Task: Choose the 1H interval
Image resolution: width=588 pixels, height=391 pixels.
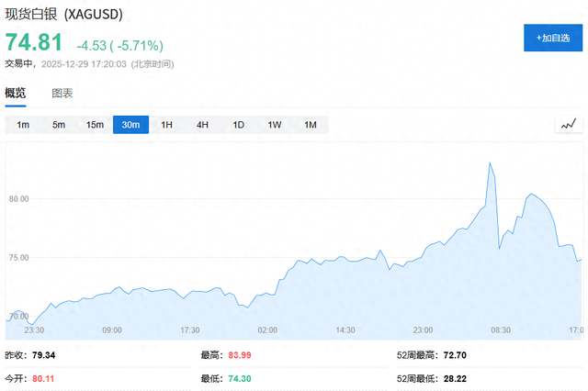Action: point(166,125)
